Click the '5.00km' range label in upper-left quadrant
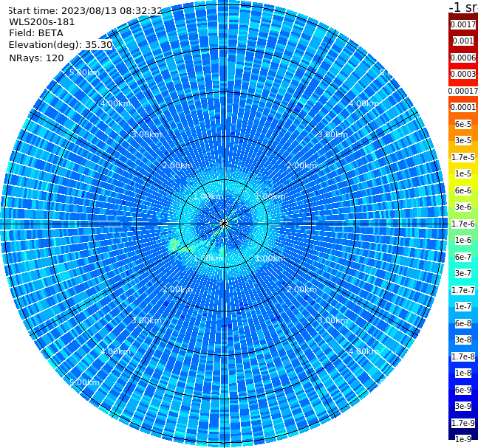Image resolution: width=478 pixels, height=448 pixels. [84, 72]
